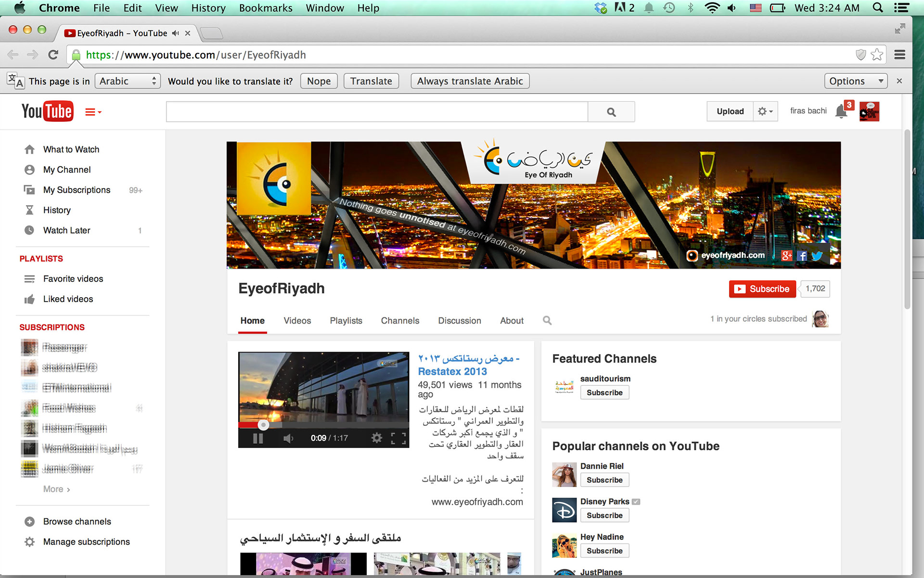Subscribe to EyeofRiyadh channel

762,289
